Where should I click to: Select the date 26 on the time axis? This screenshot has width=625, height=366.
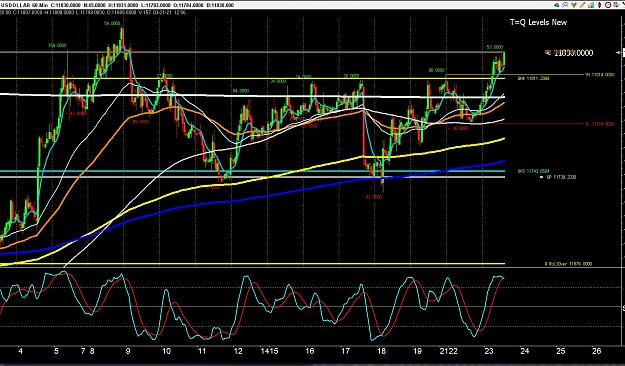point(597,351)
